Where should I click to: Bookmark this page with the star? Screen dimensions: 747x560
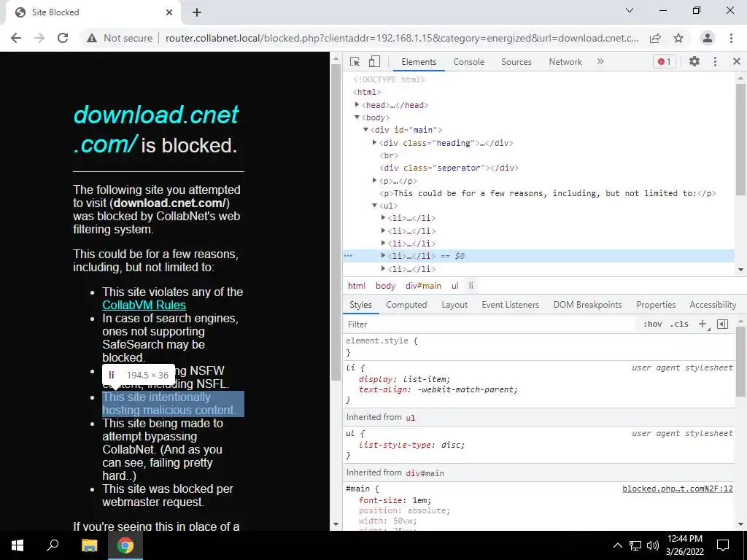[x=678, y=38]
